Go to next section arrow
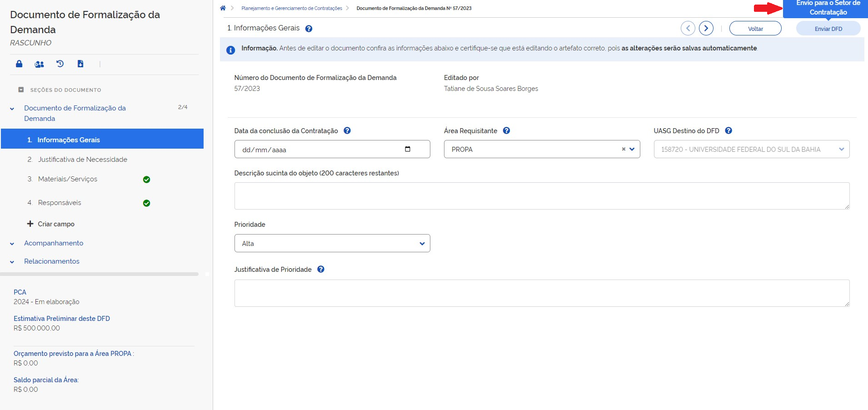The image size is (868, 410). click(x=706, y=28)
